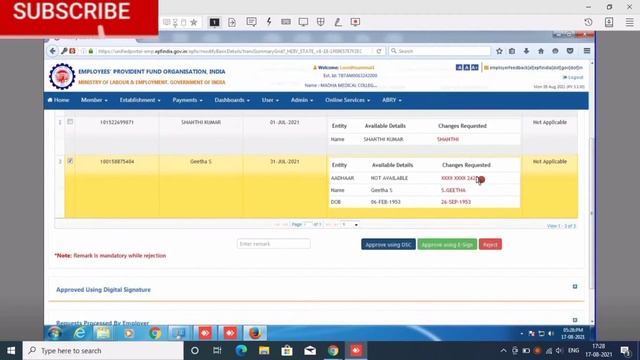Click the remote toolbar pen annotate icon
Viewport: 640px width, 360px height.
point(338,22)
